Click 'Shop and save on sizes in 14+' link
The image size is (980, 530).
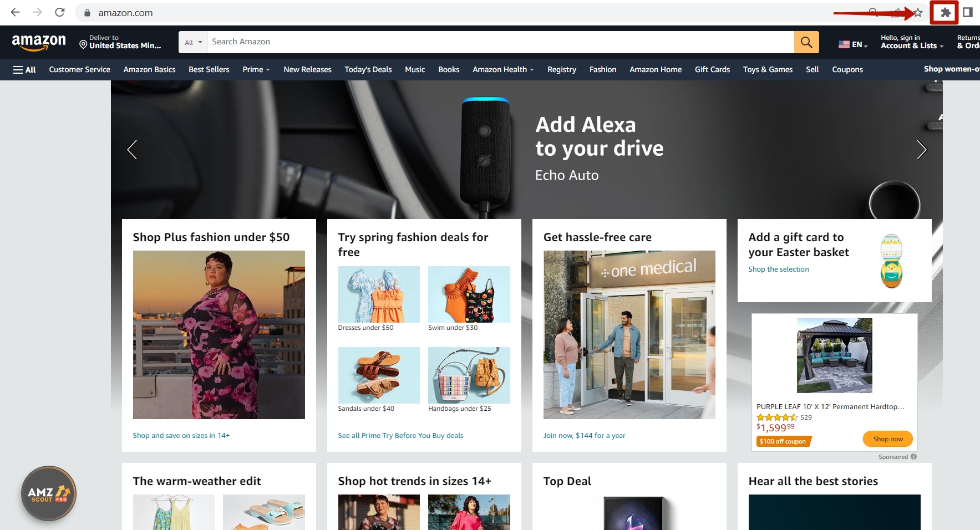[181, 436]
